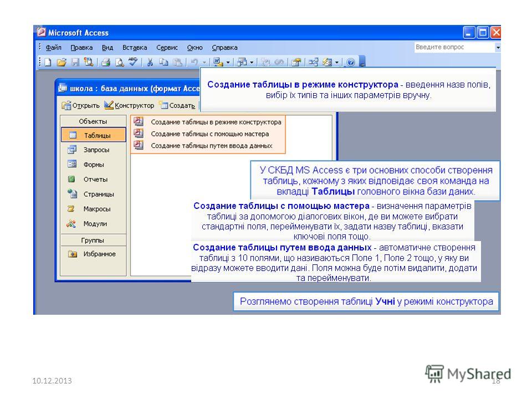Click the Analyze toolbar icon
This screenshot has height=399, width=532.
[242, 62]
